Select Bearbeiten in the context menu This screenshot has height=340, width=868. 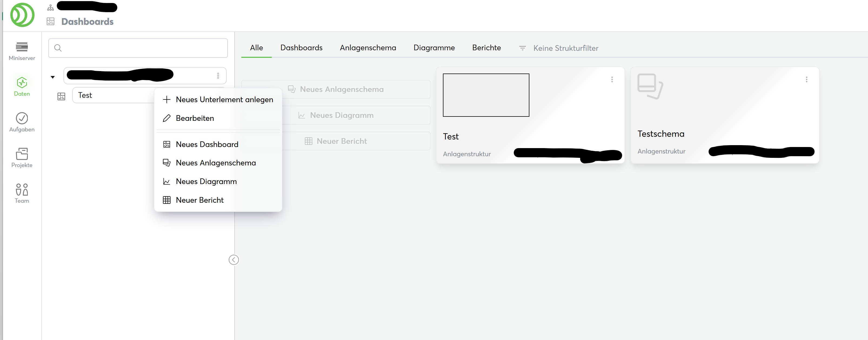coord(194,118)
